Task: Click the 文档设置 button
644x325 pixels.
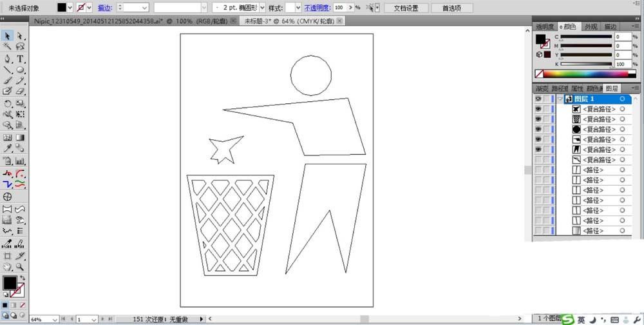Action: click(x=406, y=8)
